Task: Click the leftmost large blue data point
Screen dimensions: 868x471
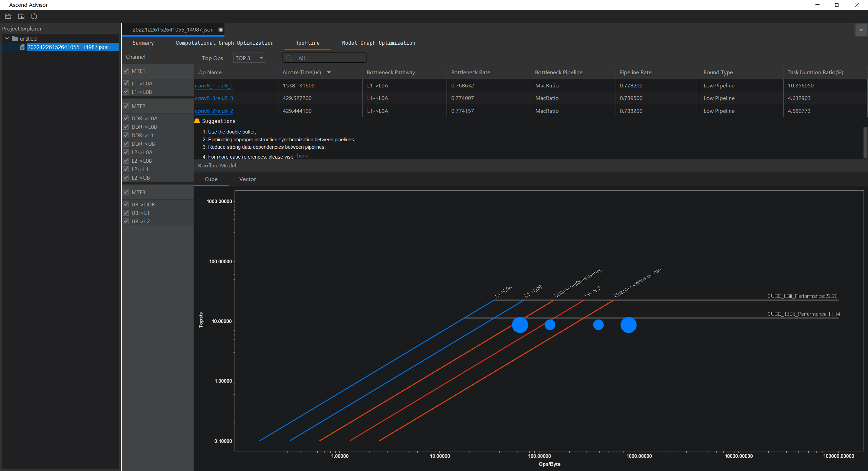Action: click(x=520, y=325)
